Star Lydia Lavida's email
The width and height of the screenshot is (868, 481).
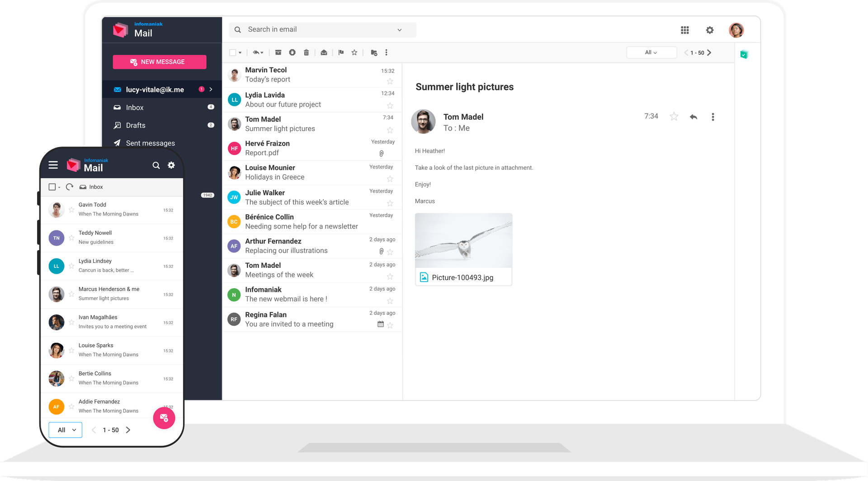click(x=390, y=106)
